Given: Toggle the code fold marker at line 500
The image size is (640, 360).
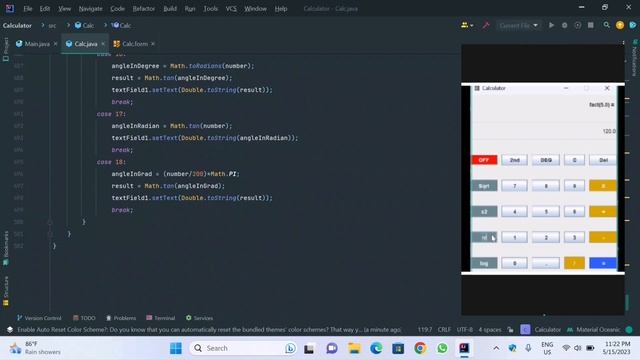Looking at the screenshot, I should (x=50, y=222).
